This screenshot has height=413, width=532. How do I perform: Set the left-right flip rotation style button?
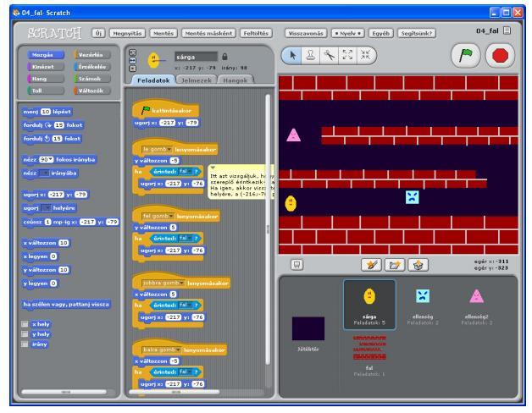[133, 61]
